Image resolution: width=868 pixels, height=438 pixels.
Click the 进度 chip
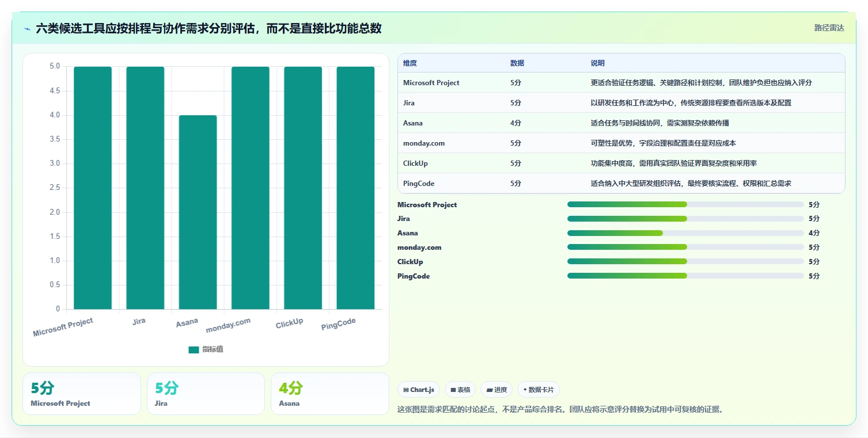click(x=496, y=390)
